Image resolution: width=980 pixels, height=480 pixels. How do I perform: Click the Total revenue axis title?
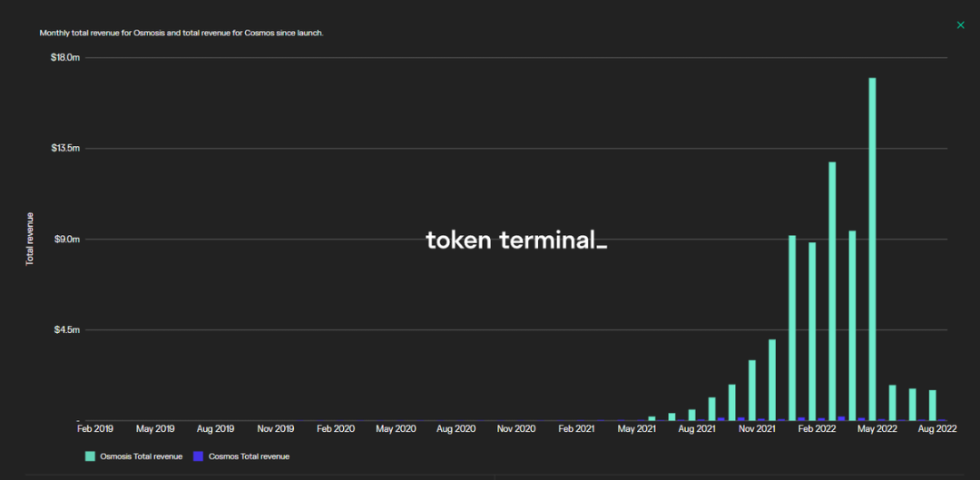point(29,240)
